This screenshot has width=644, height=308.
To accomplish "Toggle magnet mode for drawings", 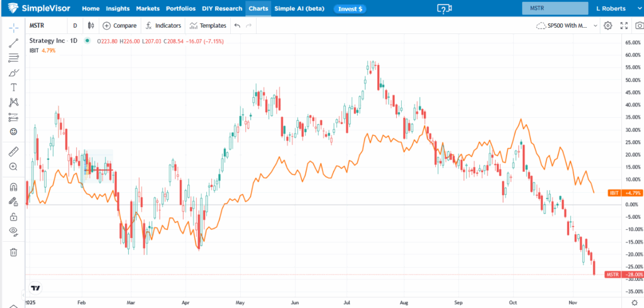I will 14,187.
